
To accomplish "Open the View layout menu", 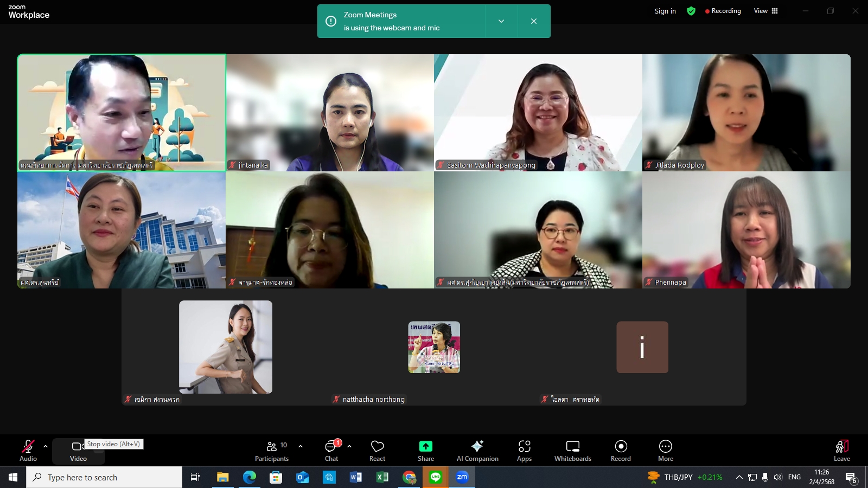I will click(765, 11).
